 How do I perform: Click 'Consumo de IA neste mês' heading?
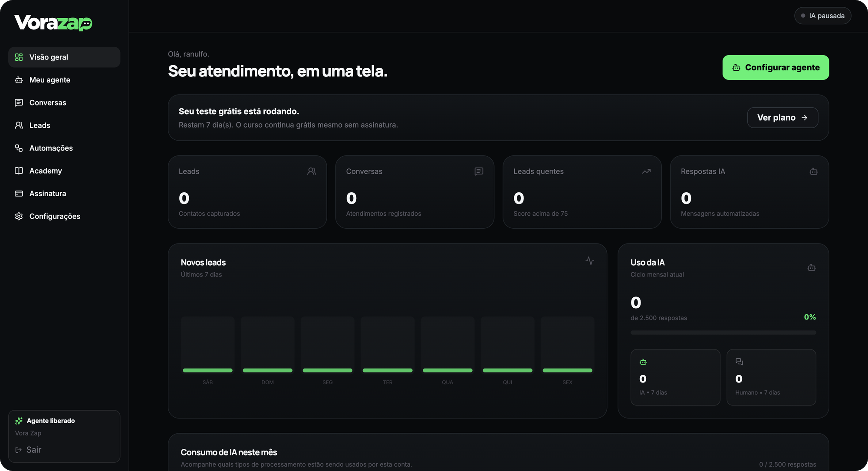[x=229, y=452]
